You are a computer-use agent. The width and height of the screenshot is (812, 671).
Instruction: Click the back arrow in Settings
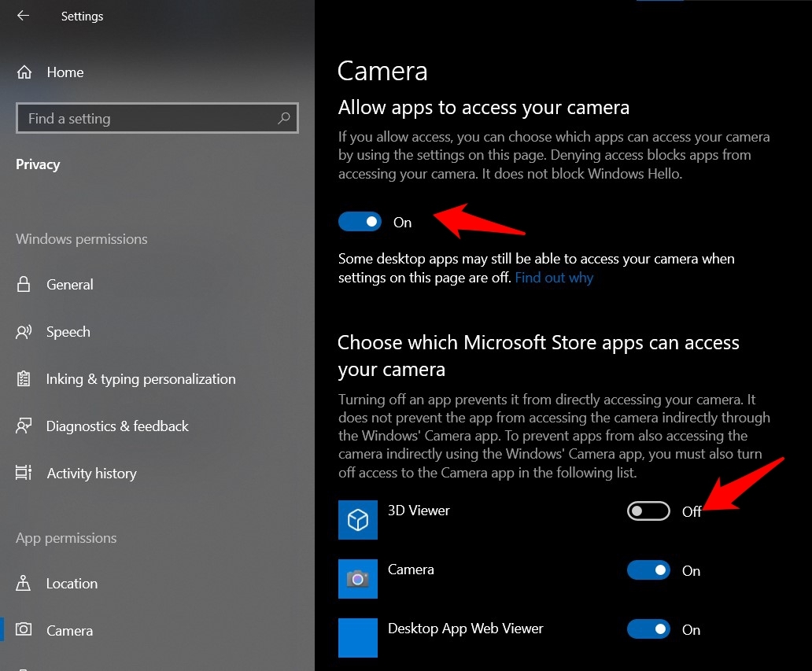point(23,16)
